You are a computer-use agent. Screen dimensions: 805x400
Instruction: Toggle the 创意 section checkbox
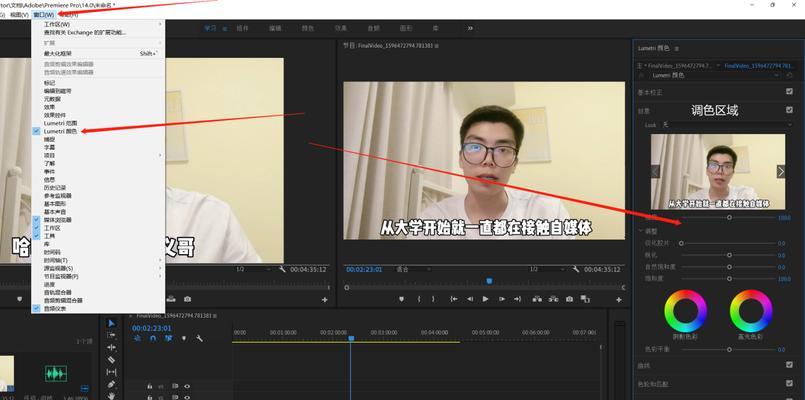(789, 110)
